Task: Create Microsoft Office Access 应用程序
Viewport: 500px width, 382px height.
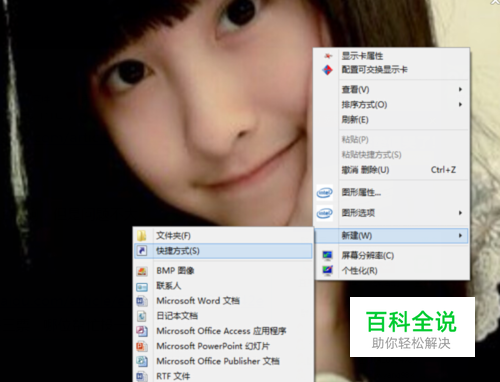Action: 223,331
